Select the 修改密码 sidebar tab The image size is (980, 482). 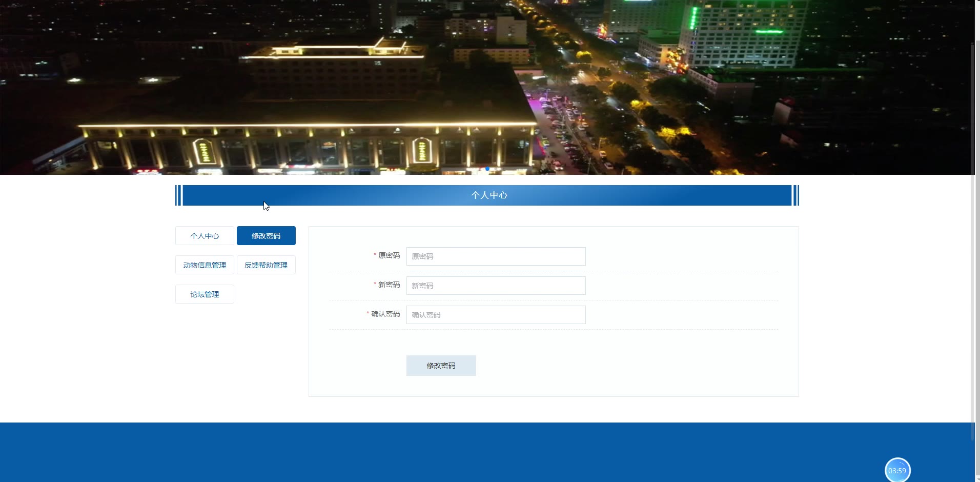(x=266, y=236)
